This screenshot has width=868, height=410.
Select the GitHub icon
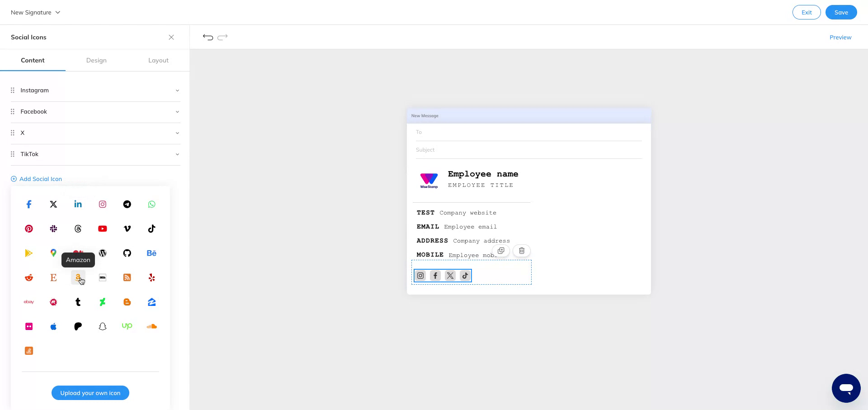click(127, 253)
